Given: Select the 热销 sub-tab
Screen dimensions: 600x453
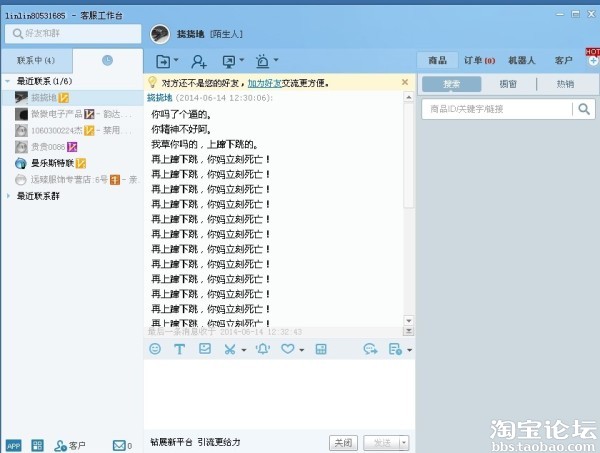Looking at the screenshot, I should point(565,84).
